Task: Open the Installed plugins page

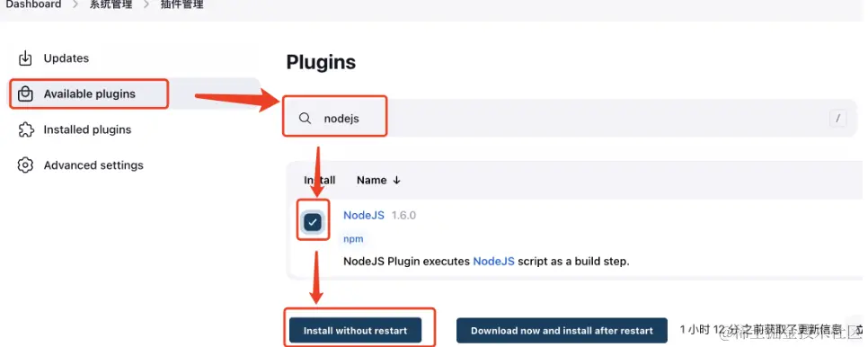Action: (x=87, y=129)
